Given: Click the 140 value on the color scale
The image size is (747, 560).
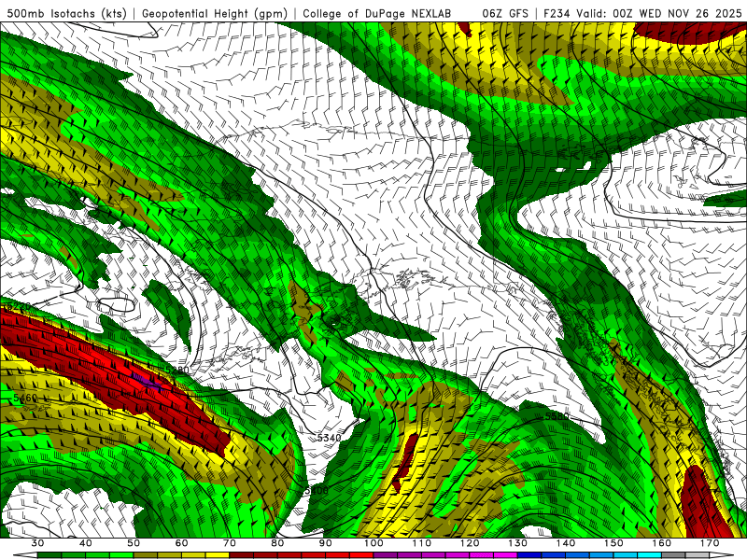Looking at the screenshot, I should tap(566, 543).
